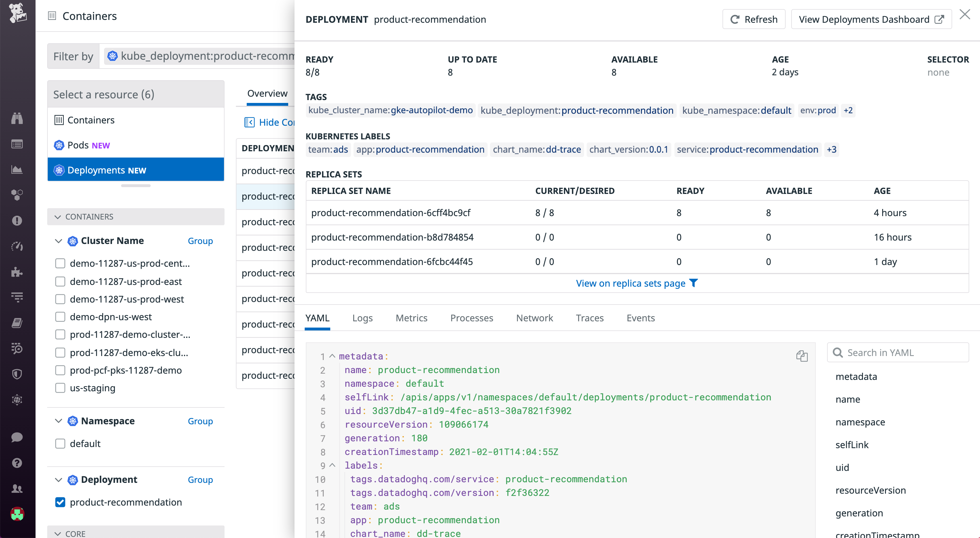Viewport: 980px width, 538px height.
Task: Expand the CORE section at bottom
Action: click(58, 533)
